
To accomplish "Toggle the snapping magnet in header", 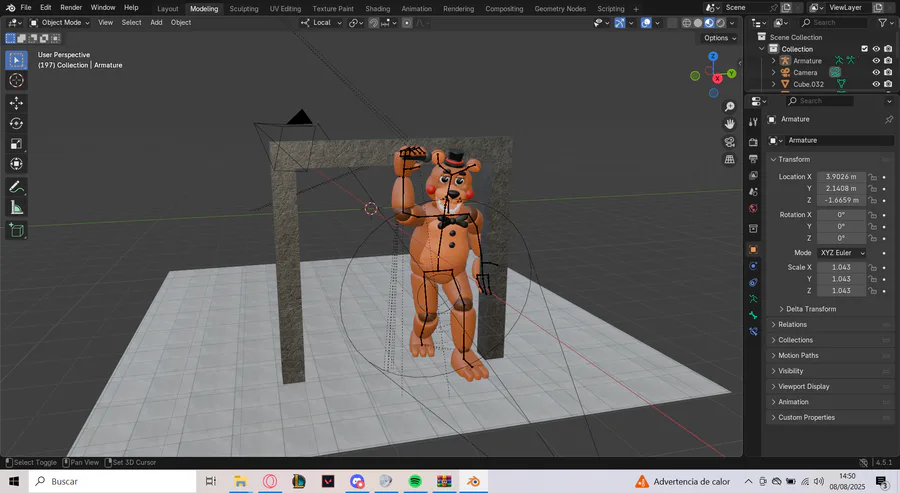I will 374,23.
